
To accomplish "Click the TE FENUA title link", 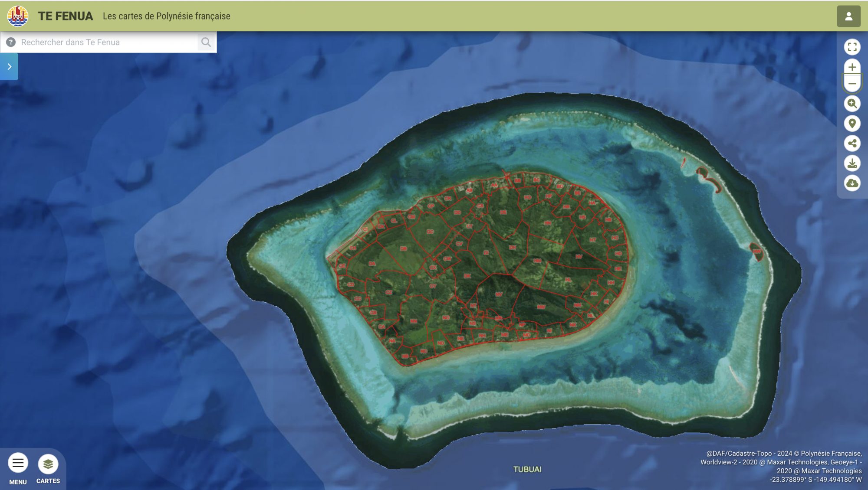I will click(66, 16).
